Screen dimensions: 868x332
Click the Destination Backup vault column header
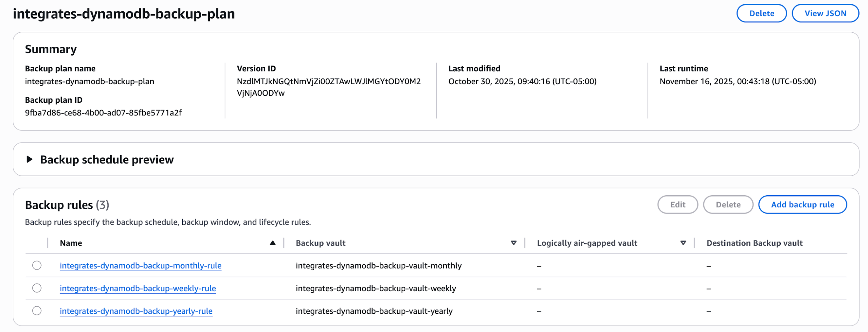tap(754, 243)
